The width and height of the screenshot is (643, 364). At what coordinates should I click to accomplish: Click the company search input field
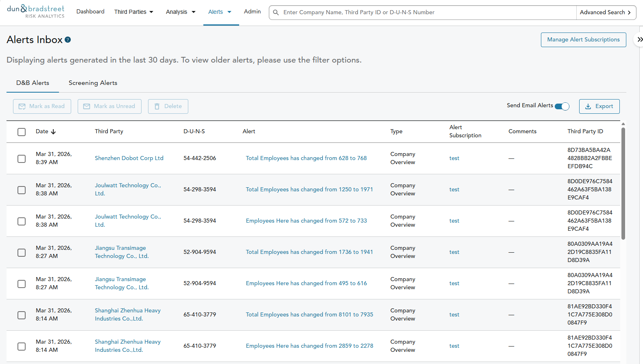pyautogui.click(x=427, y=13)
